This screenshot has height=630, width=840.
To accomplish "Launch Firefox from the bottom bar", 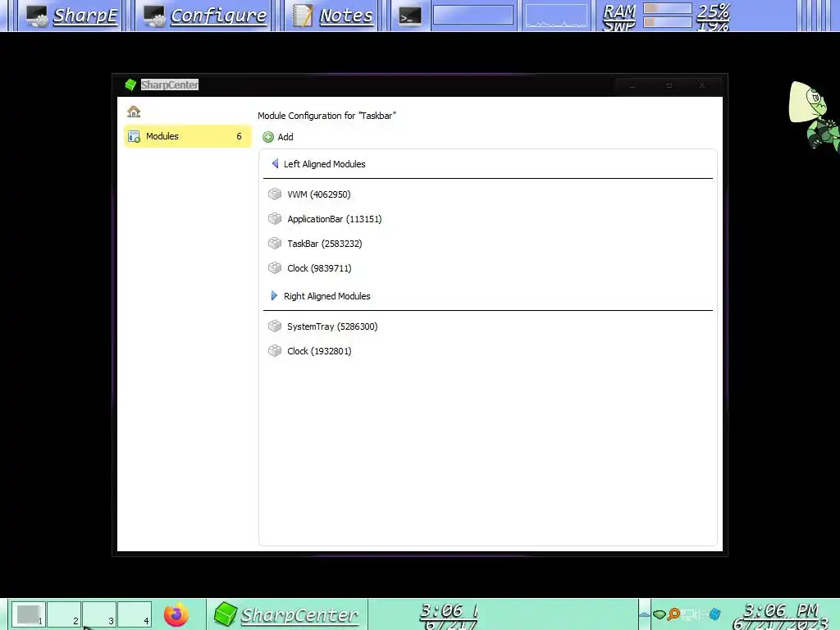I will (176, 614).
